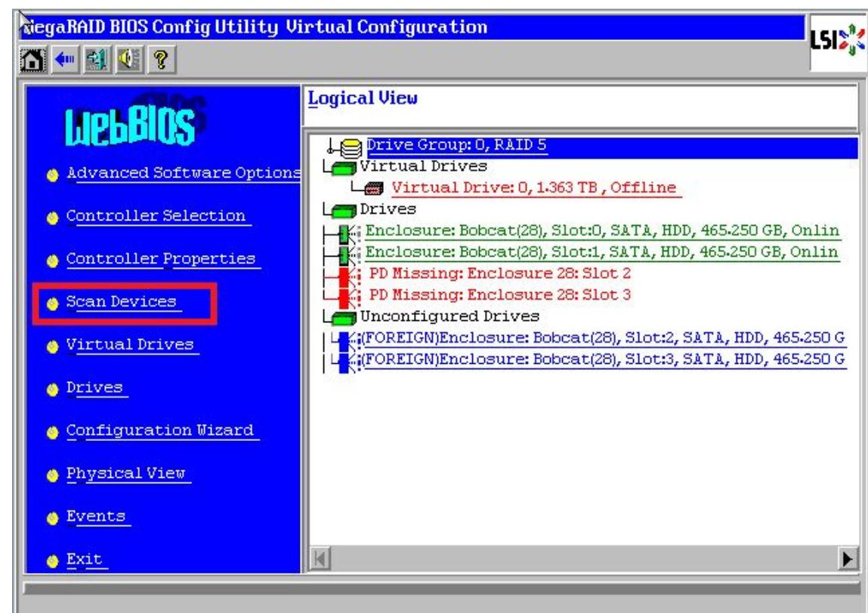868x613 pixels.
Task: Click the Virtual Drives tree label
Action: [x=424, y=166]
